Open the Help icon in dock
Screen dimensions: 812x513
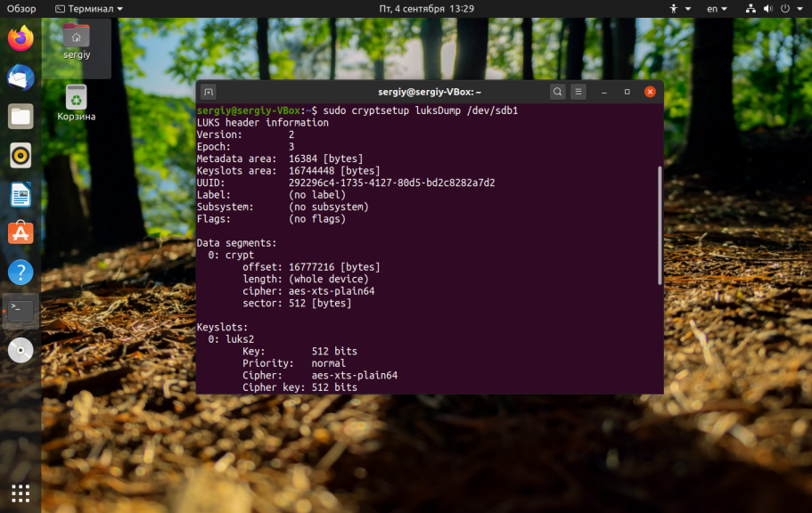[21, 273]
